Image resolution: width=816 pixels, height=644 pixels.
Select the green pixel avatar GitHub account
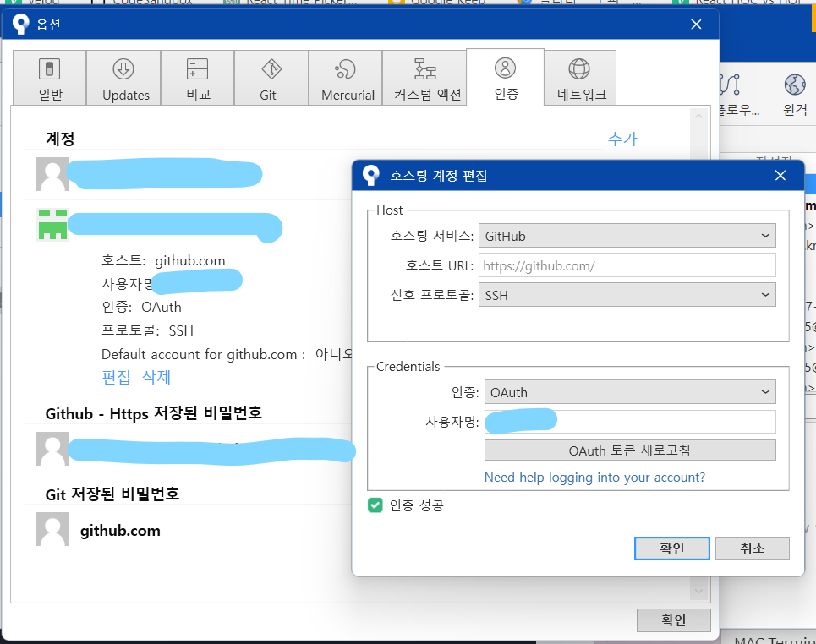pyautogui.click(x=52, y=225)
